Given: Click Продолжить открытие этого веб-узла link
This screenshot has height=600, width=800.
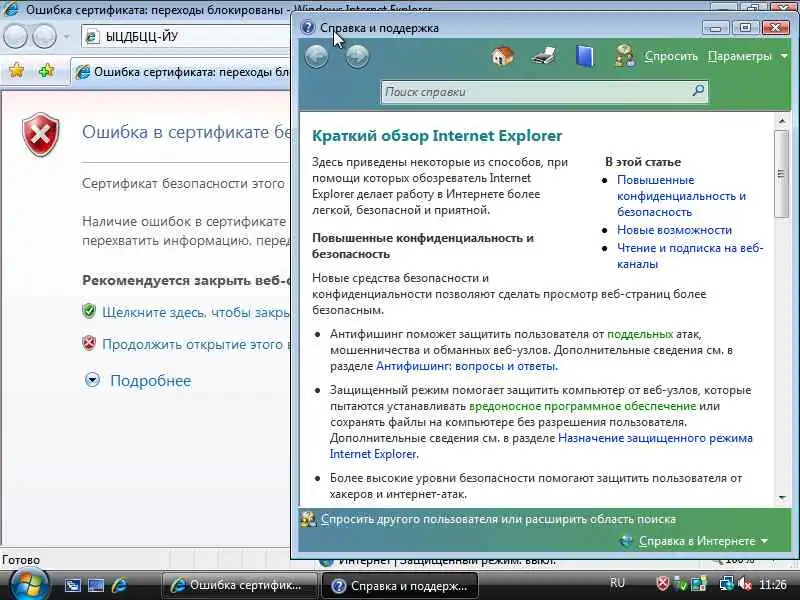Looking at the screenshot, I should pos(196,344).
